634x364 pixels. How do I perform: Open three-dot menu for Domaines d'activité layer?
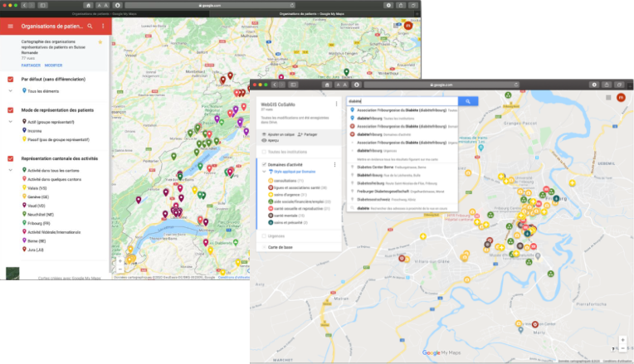click(x=334, y=164)
